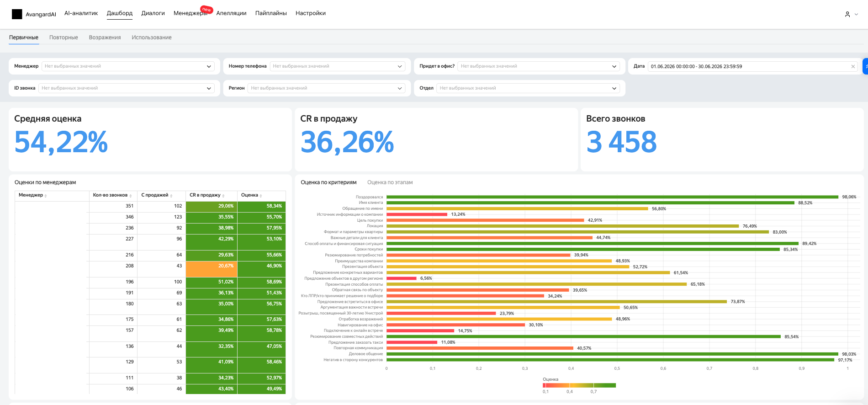868x405 pixels.
Task: Open the Отдел filter dropdown
Action: pyautogui.click(x=528, y=88)
